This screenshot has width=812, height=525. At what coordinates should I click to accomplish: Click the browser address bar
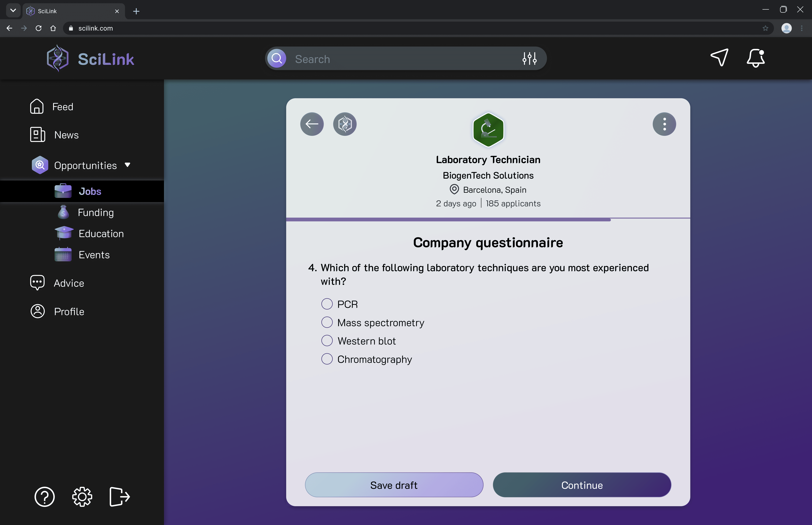pos(418,28)
